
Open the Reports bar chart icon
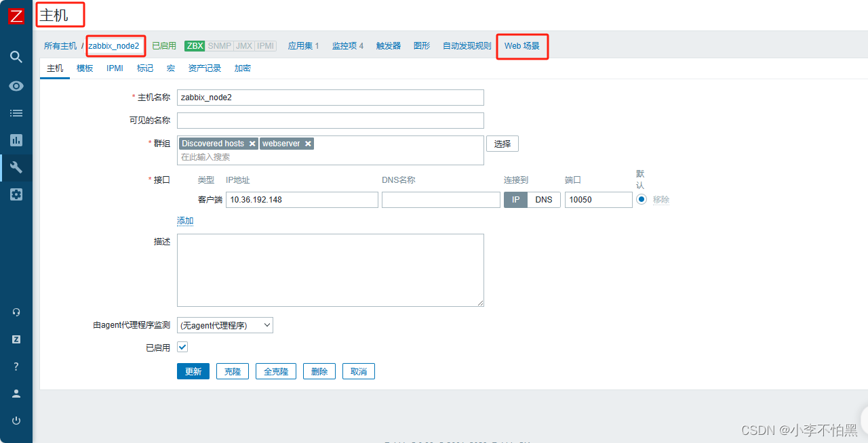(x=16, y=140)
